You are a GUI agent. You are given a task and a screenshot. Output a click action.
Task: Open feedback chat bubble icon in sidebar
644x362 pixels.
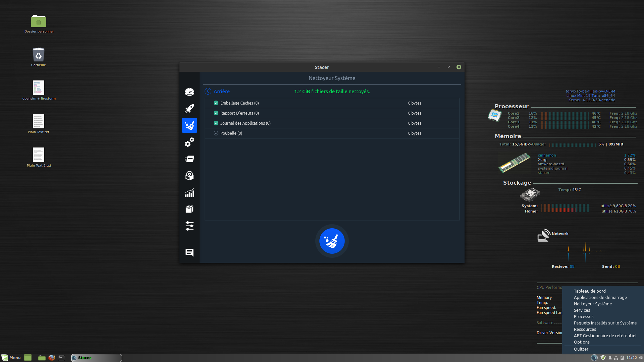point(190,252)
